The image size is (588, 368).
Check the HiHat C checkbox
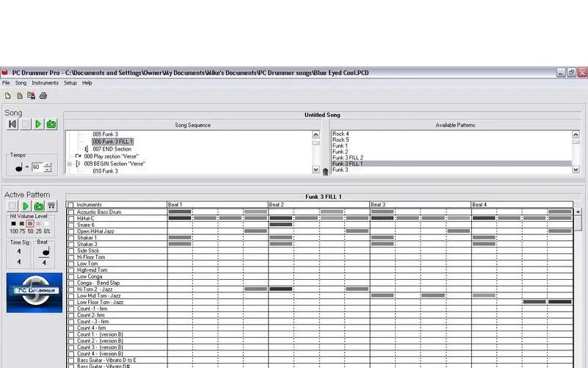pos(71,219)
